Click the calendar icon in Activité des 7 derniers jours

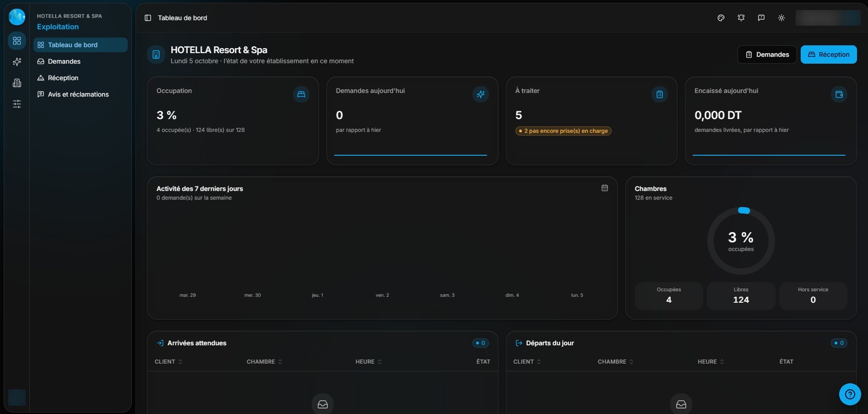pyautogui.click(x=605, y=188)
